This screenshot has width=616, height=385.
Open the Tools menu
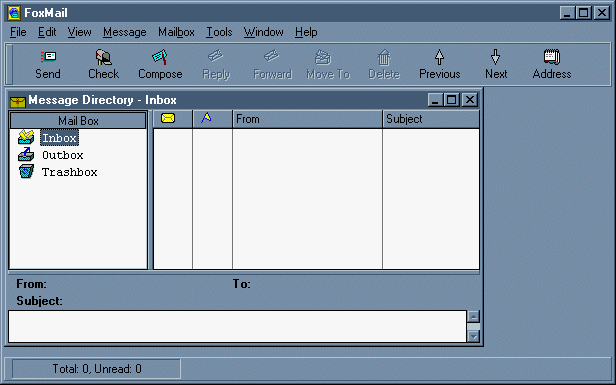point(219,32)
